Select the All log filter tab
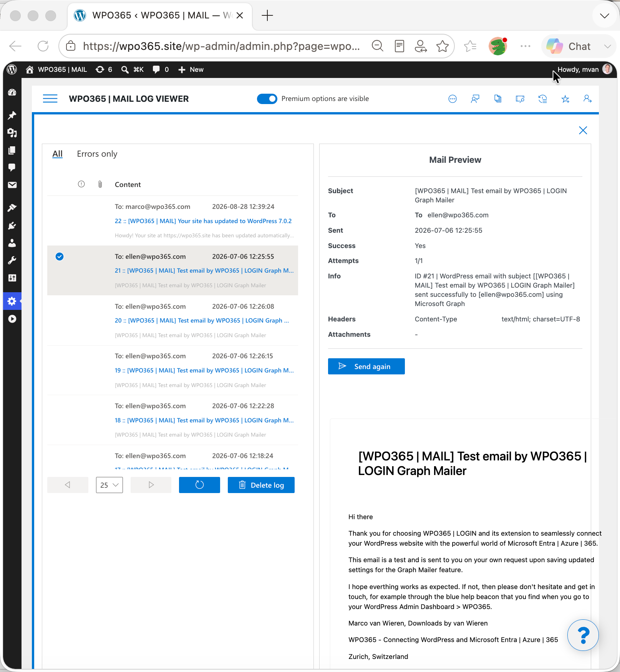The width and height of the screenshot is (620, 672). [x=58, y=154]
